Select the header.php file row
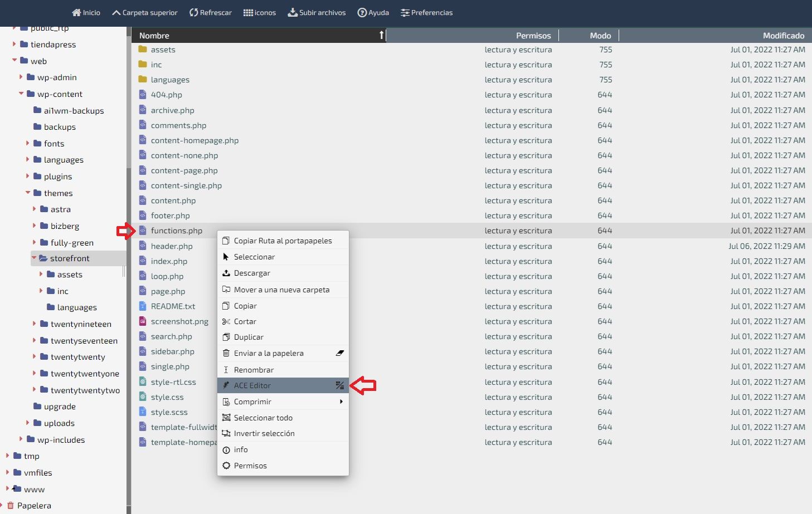 471,246
